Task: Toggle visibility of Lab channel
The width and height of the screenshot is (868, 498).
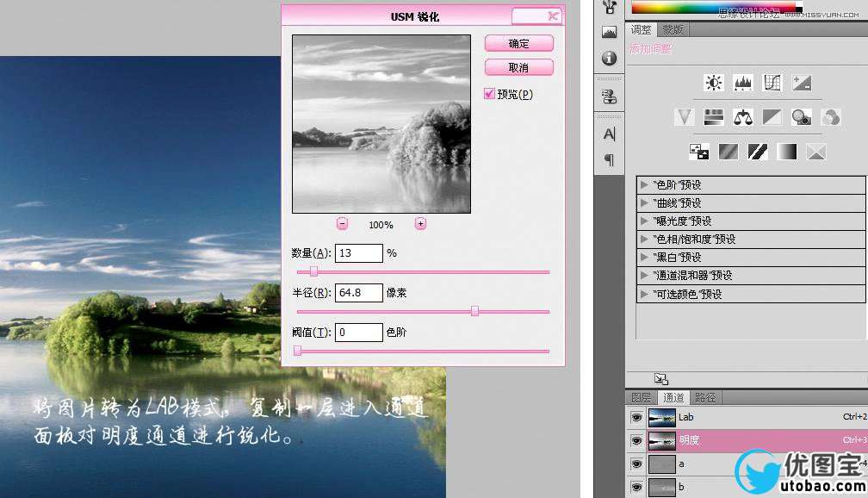Action: click(x=636, y=417)
